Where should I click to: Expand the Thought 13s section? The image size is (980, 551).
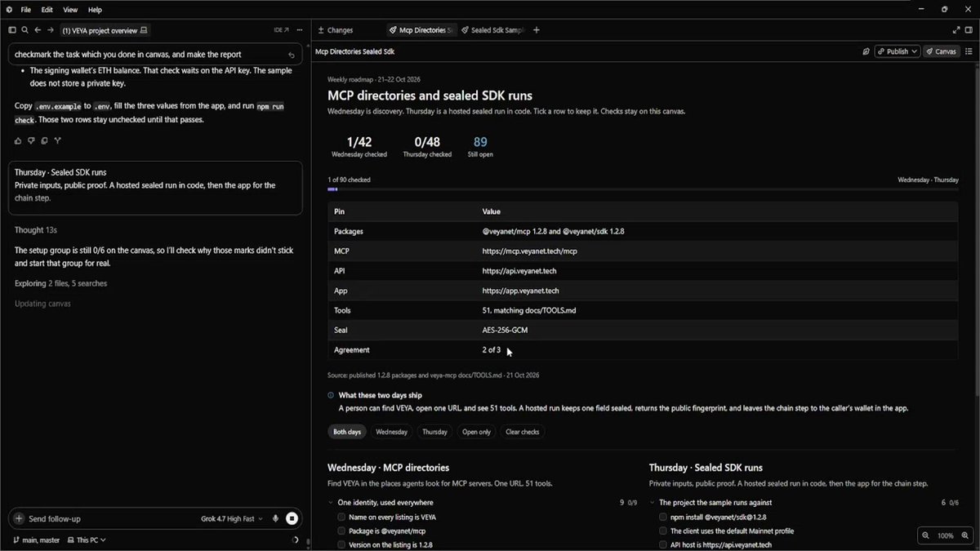[x=36, y=230]
